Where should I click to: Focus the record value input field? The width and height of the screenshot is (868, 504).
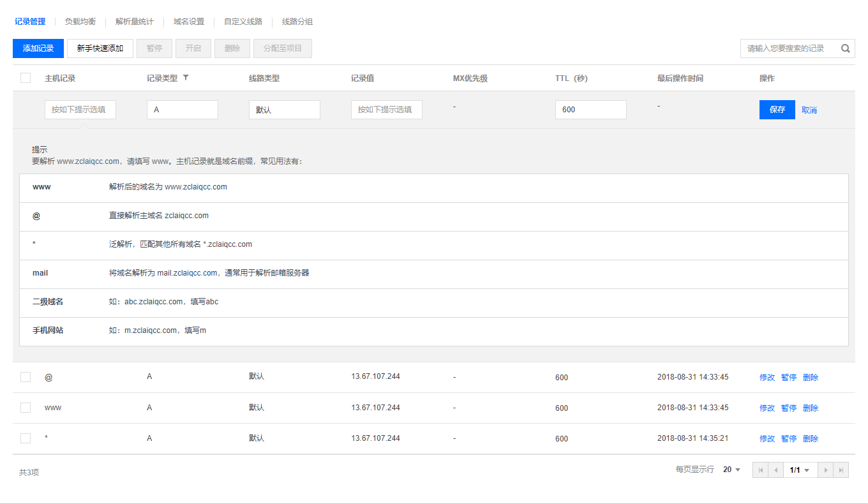[x=387, y=110]
